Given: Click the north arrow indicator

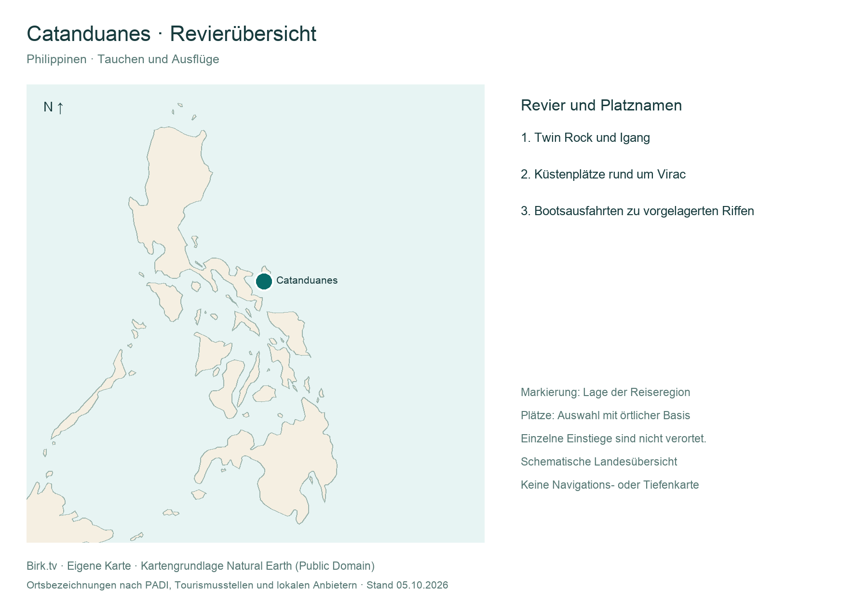Looking at the screenshot, I should point(53,107).
